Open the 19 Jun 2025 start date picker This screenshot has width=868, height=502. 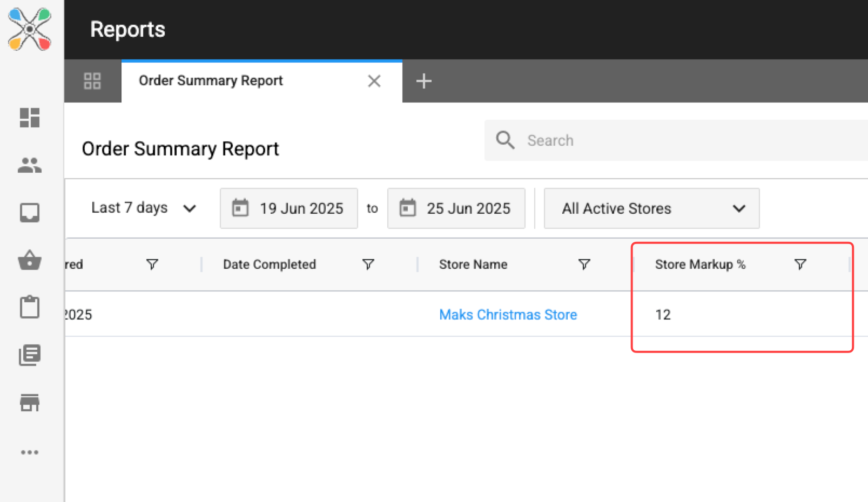(x=289, y=208)
